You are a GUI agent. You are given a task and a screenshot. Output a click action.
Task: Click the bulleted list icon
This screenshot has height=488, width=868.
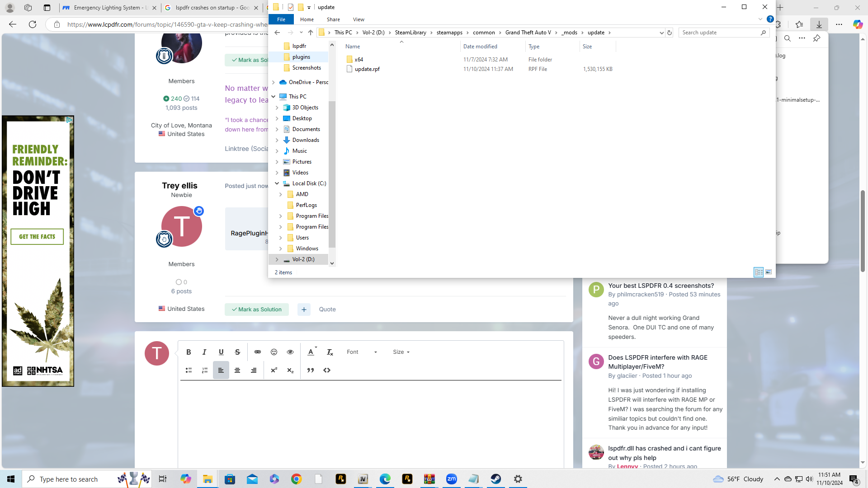[x=189, y=370]
